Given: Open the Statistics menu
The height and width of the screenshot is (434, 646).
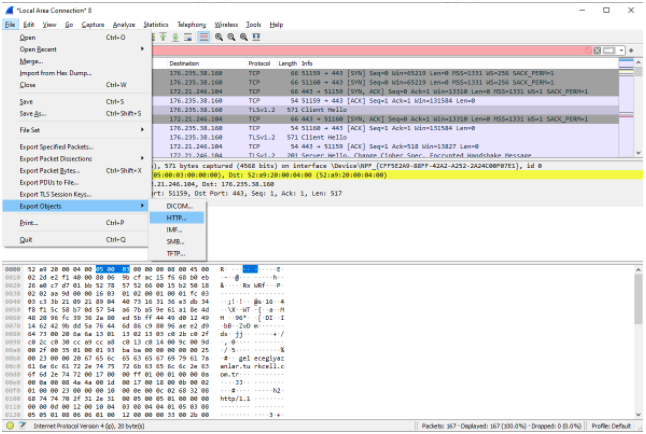Looking at the screenshot, I should coord(156,25).
